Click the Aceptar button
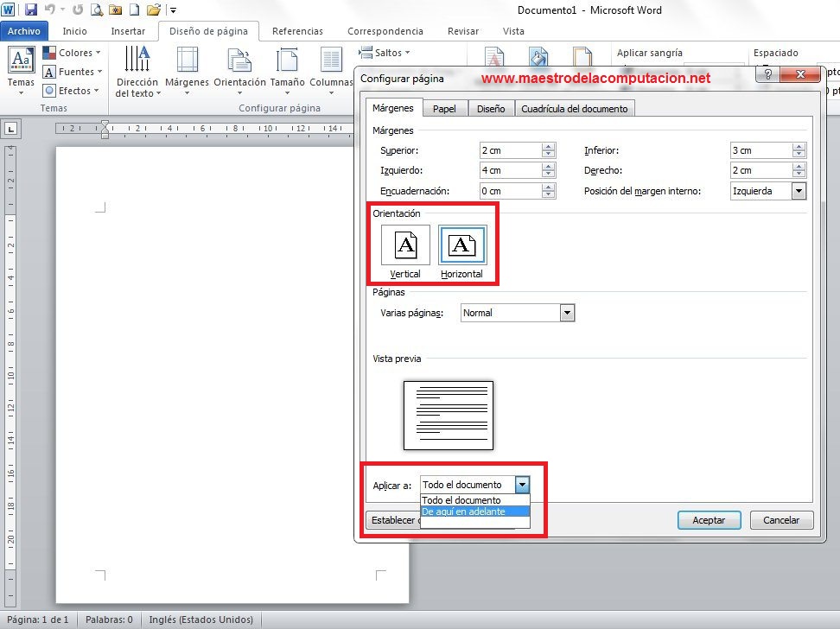This screenshot has height=629, width=840. [x=709, y=520]
